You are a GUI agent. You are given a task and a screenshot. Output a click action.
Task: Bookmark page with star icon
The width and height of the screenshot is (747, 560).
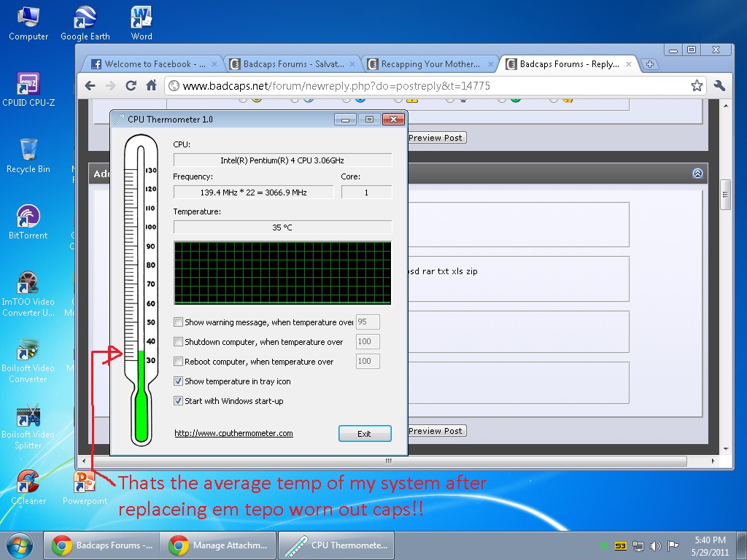(697, 85)
